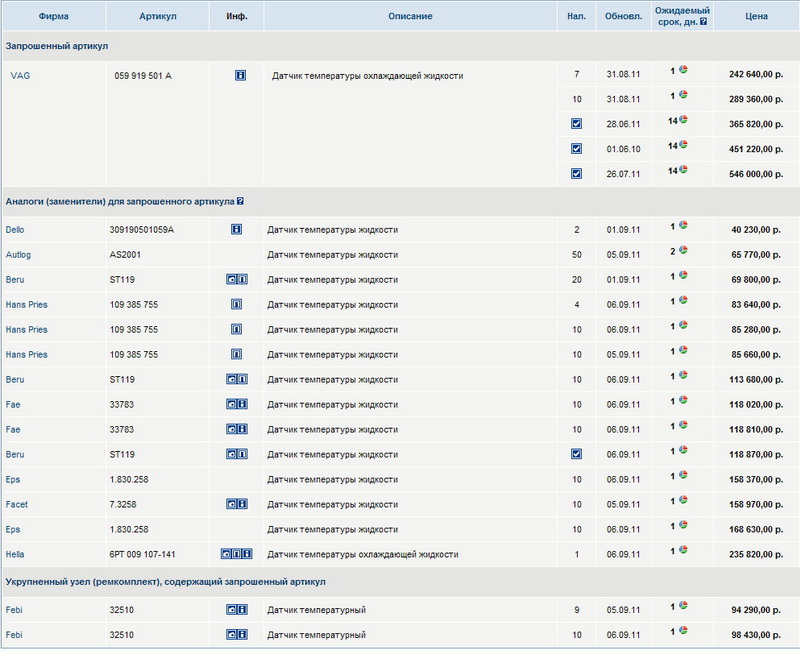Click price 242 640,00 р.
The width and height of the screenshot is (800, 655).
tap(756, 74)
